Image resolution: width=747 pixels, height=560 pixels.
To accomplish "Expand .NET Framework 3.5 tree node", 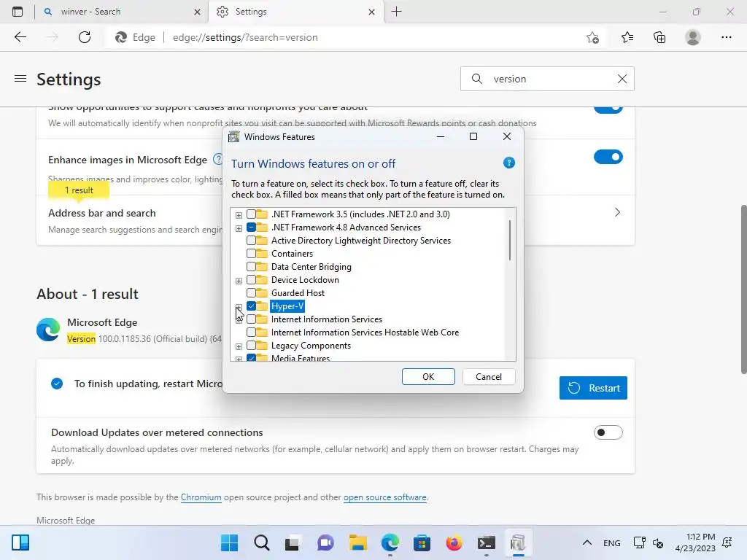I will [239, 215].
